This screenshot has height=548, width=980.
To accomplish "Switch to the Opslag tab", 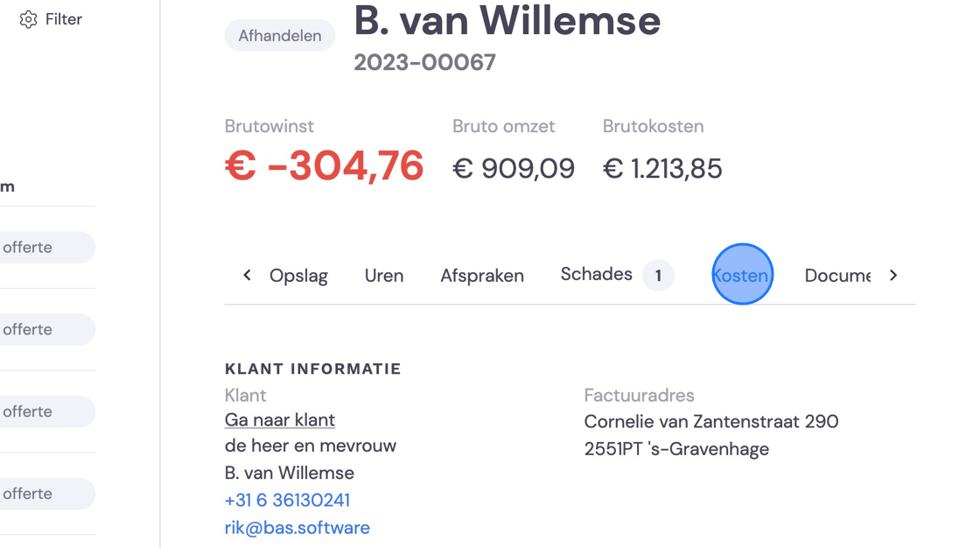I will click(298, 276).
